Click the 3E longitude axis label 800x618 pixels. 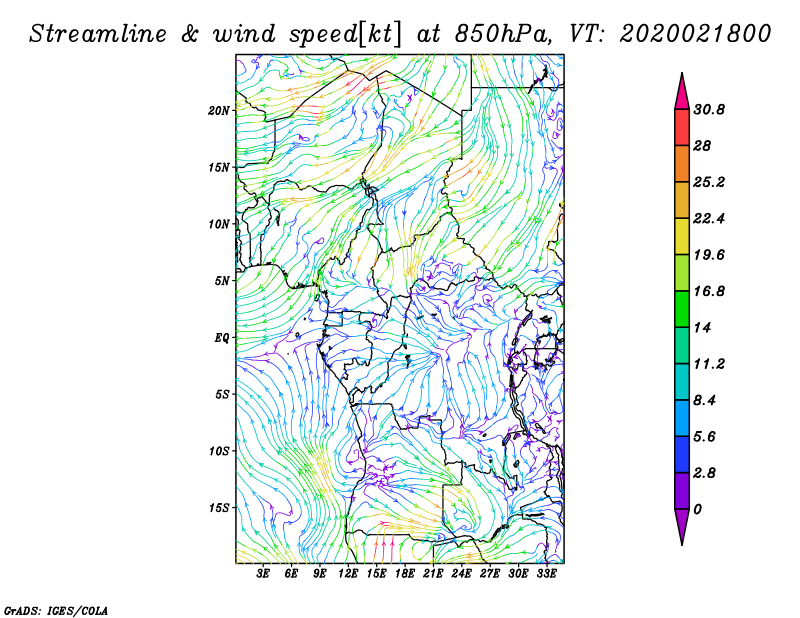tap(264, 575)
